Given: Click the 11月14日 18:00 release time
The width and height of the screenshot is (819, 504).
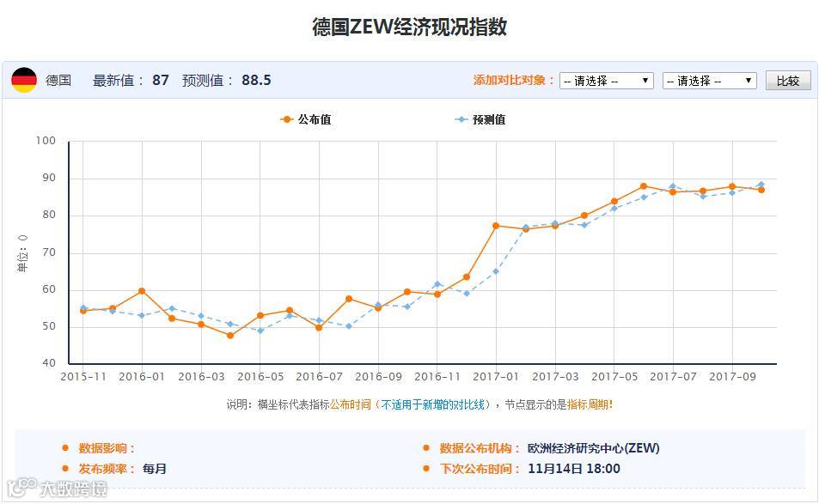Looking at the screenshot, I should (574, 469).
